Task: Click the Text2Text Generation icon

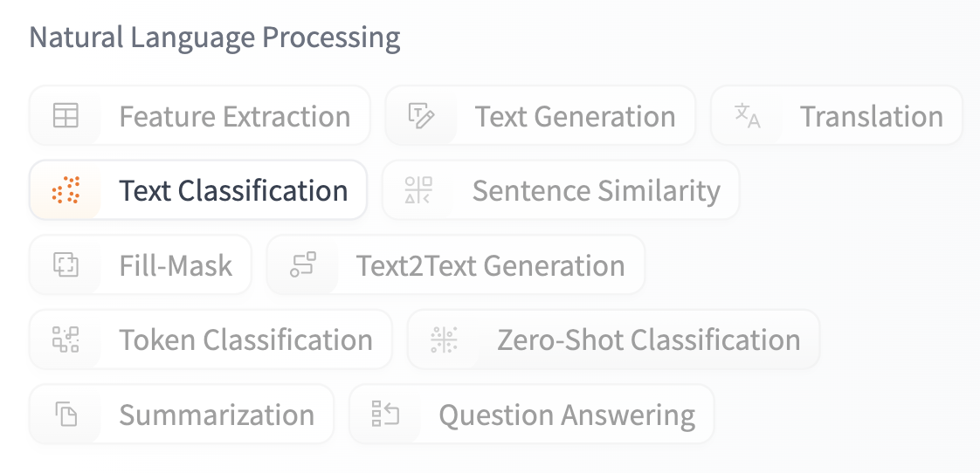Action: 302,265
